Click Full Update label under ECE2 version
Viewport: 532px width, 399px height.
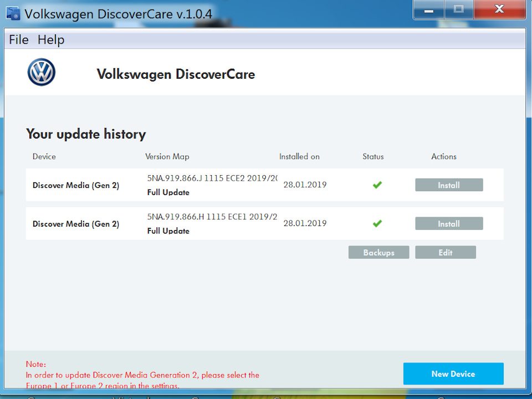point(168,192)
